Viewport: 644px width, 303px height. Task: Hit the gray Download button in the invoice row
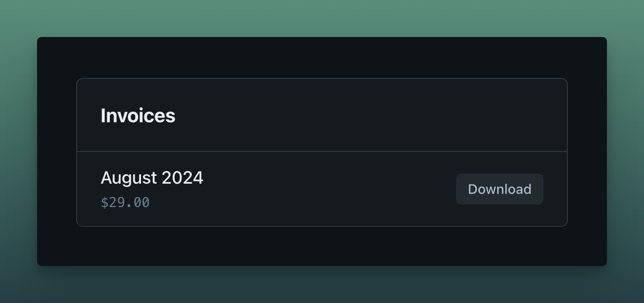(x=500, y=189)
